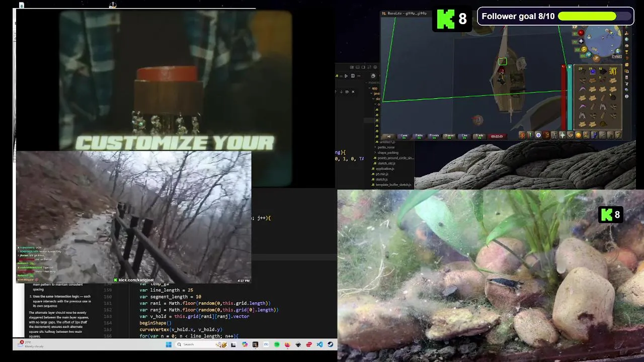Click the info icon in RuneLite sidebar

coord(626,97)
